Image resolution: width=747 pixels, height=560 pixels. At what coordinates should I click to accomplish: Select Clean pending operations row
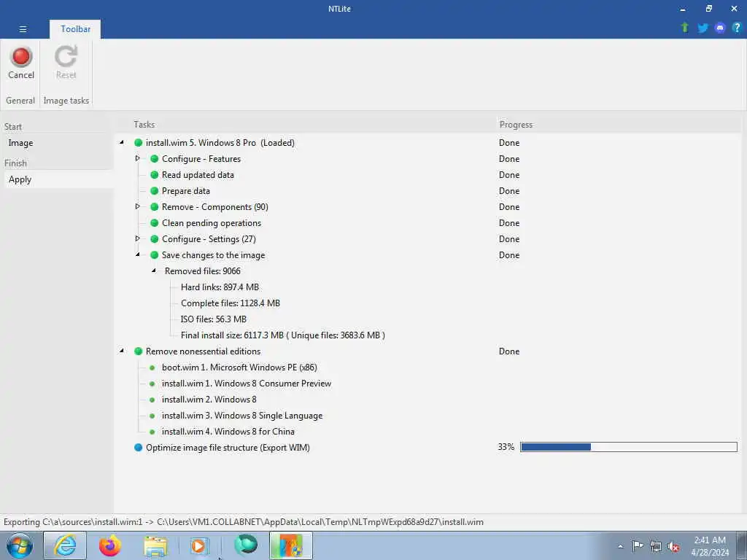tap(212, 223)
